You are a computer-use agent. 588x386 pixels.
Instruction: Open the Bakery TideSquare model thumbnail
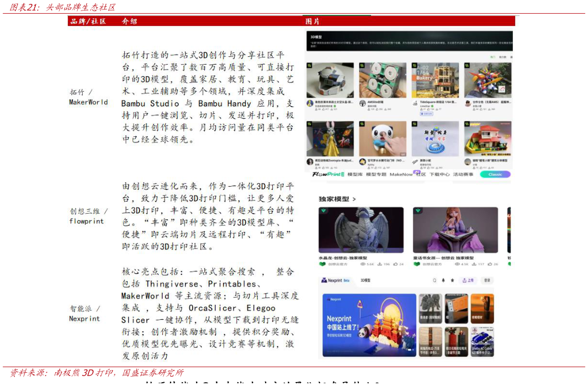click(435, 80)
